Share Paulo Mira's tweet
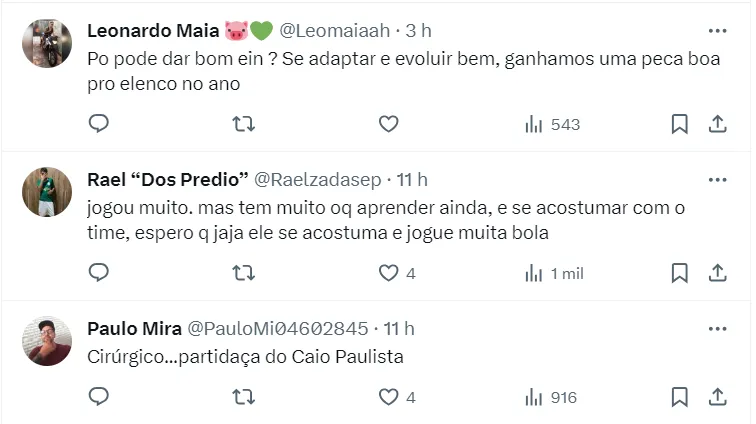This screenshot has width=756, height=424. [x=717, y=397]
